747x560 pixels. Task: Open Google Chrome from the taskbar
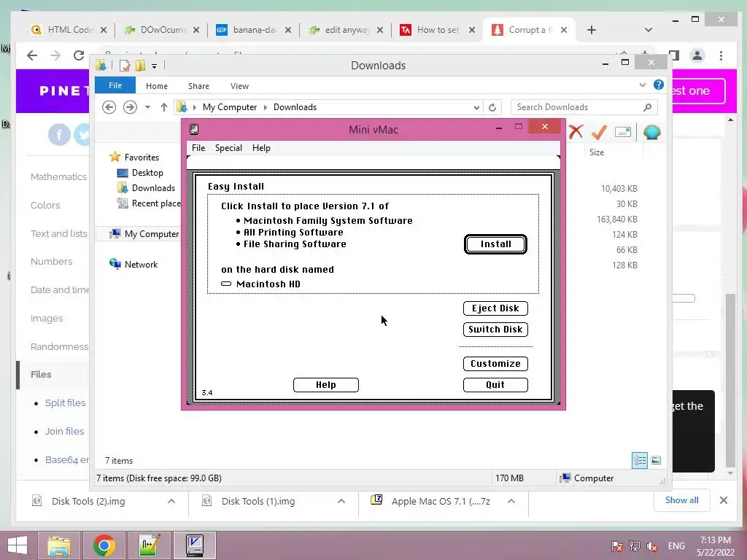[x=104, y=545]
